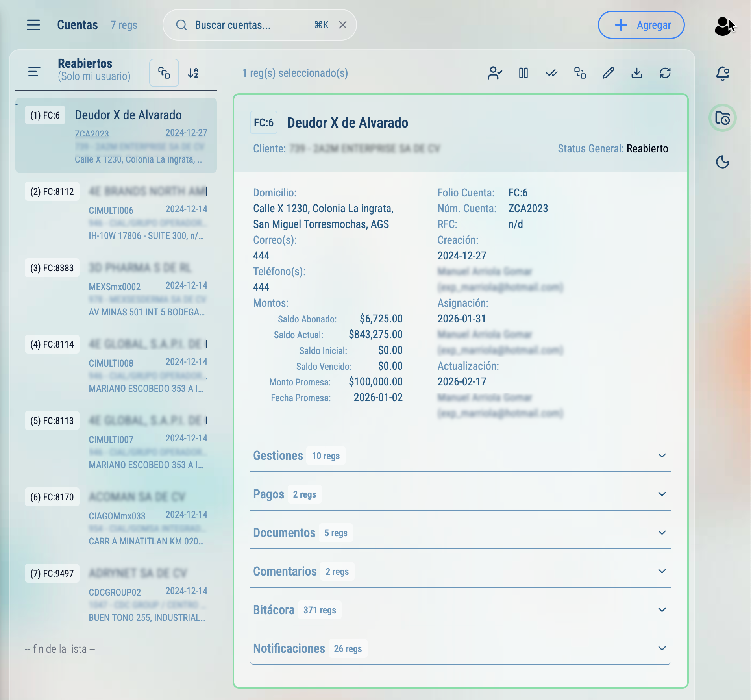Click the double check mark icon
This screenshot has height=700, width=751.
pyautogui.click(x=551, y=73)
